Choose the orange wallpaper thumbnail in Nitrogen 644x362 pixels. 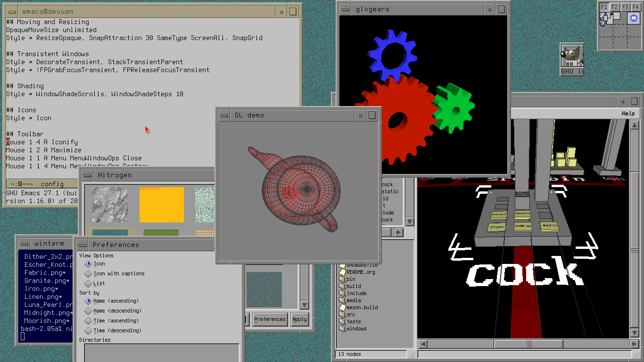[x=161, y=205]
